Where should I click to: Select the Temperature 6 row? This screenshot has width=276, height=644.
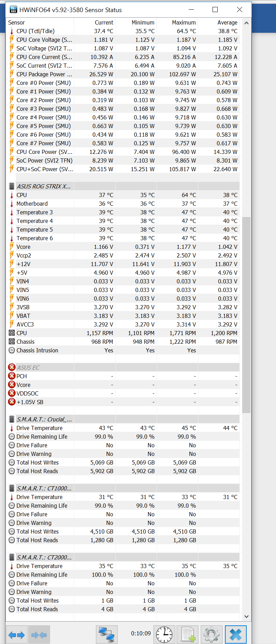click(123, 238)
